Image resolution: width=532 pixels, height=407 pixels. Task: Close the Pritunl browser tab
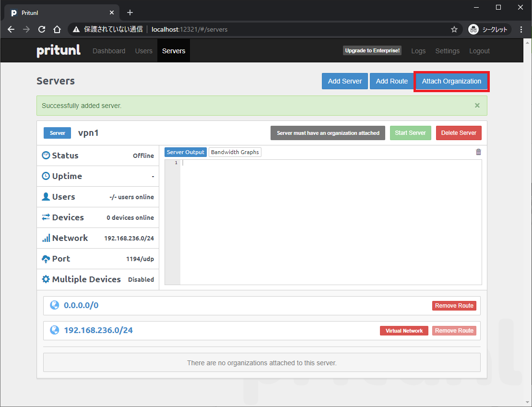click(x=112, y=12)
